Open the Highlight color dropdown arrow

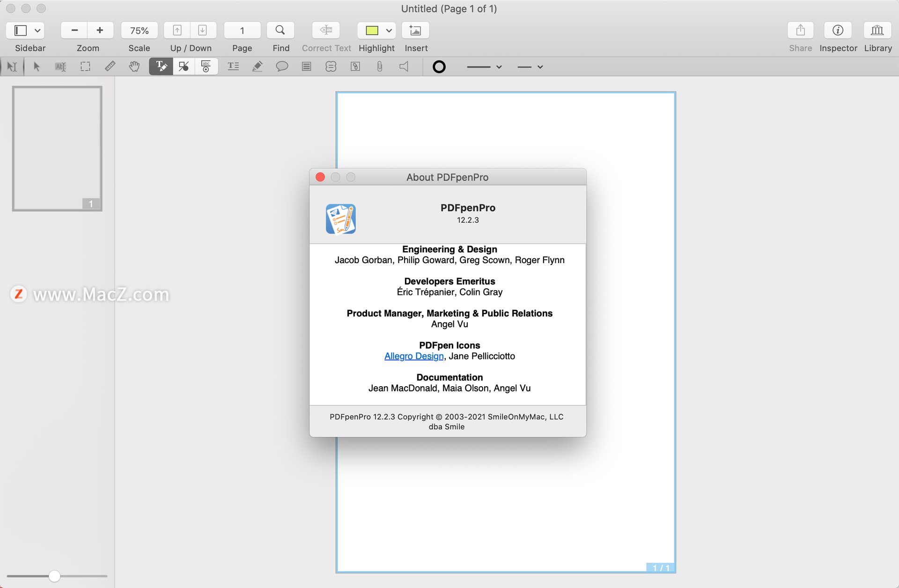click(x=389, y=30)
